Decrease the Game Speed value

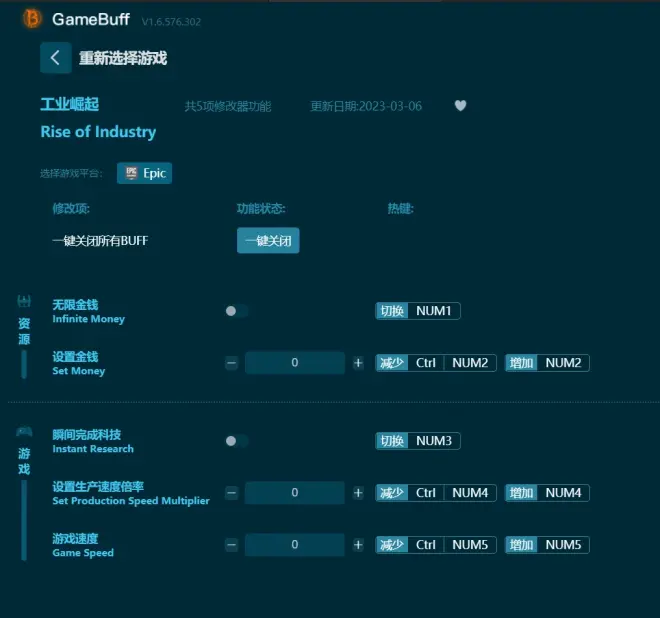[232, 545]
